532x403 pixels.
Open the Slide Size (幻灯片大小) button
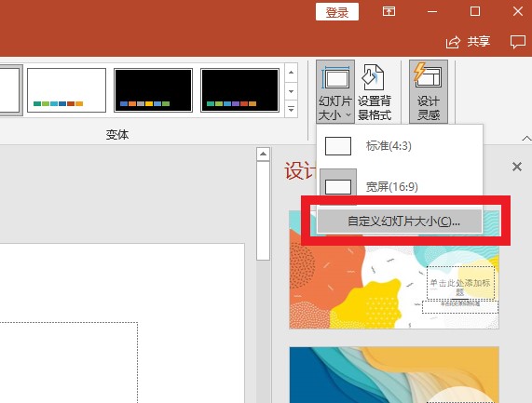point(335,91)
